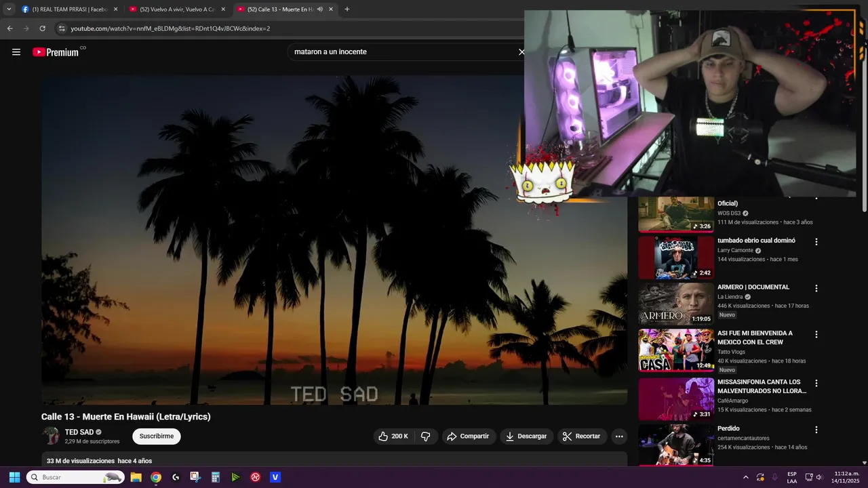Open the Windows Start menu
The width and height of the screenshot is (868, 488).
[14, 477]
